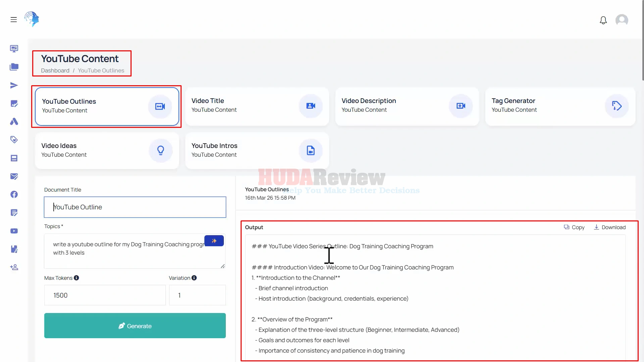Click the 'Brief channel introduction' output line
Screen dimensions: 644x362
pos(291,288)
